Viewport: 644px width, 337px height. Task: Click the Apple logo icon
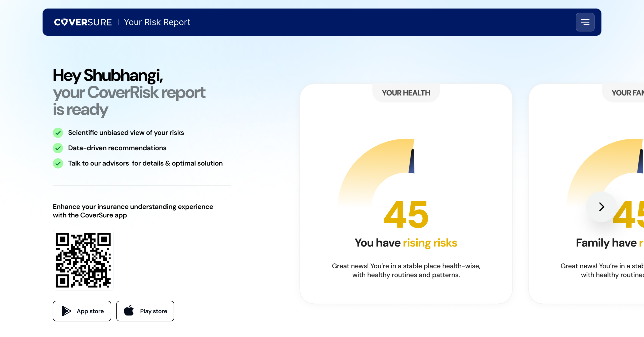129,311
